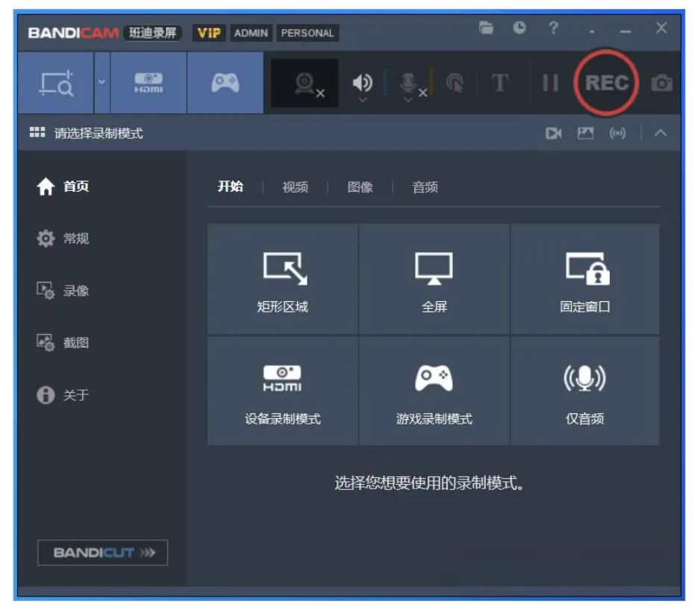700x610 pixels.
Task: Show audio list broadcast icon
Action: (617, 133)
